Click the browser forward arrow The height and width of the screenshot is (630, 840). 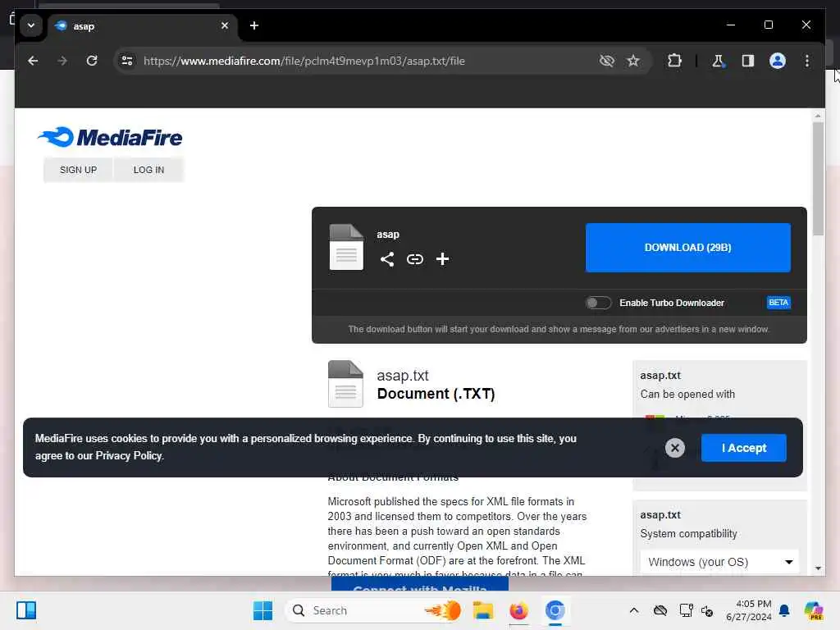tap(62, 61)
